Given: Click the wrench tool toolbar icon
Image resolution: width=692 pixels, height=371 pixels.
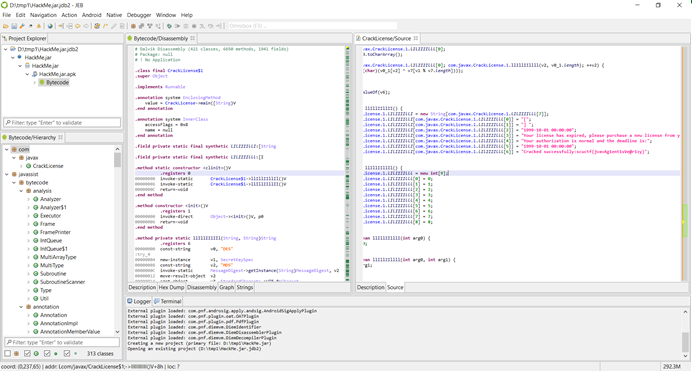Looking at the screenshot, I should [22, 26].
